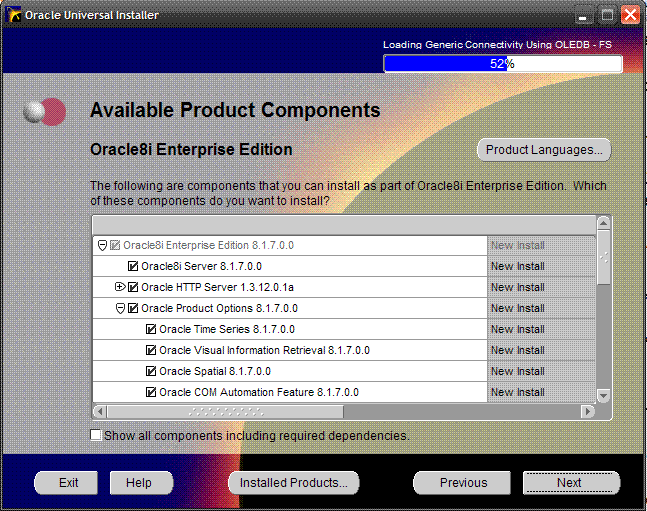This screenshot has width=647, height=511.
Task: Expand the Oracle HTTP Server tree node
Action: 120,287
